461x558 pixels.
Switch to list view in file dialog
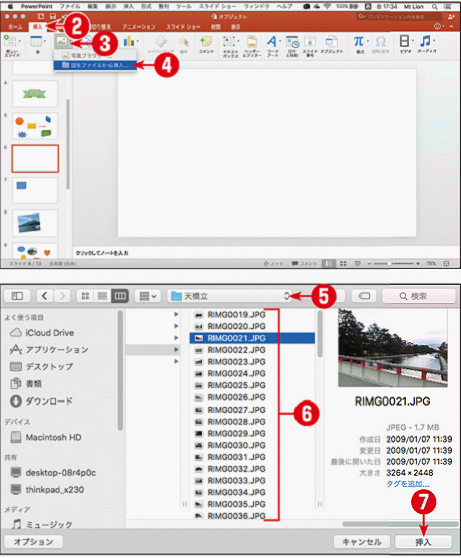point(102,296)
